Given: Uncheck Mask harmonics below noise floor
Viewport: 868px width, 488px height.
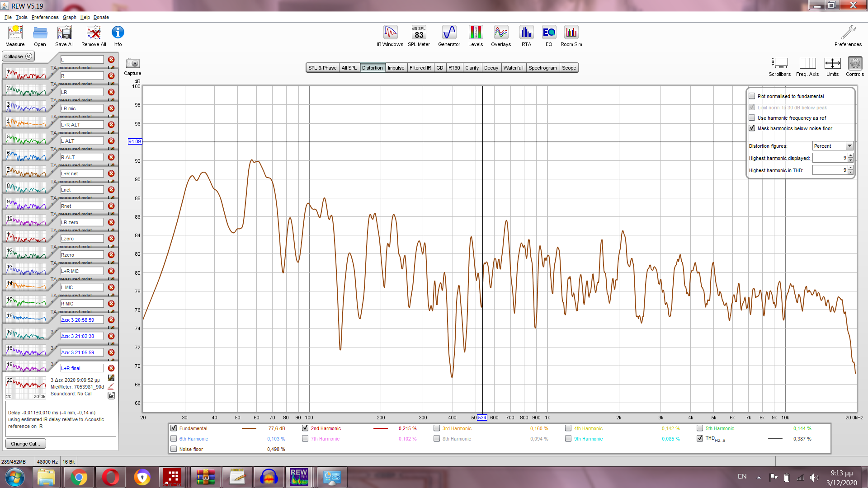Looking at the screenshot, I should pyautogui.click(x=752, y=128).
